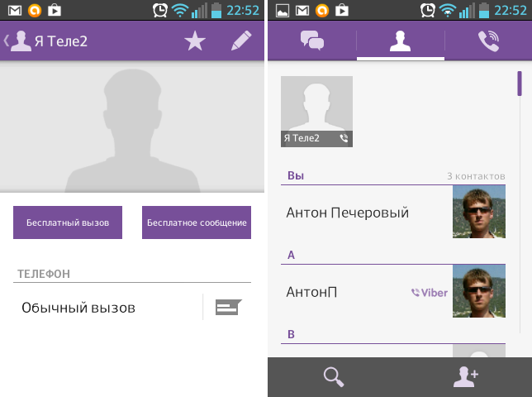This screenshot has width=532, height=397.
Task: Switch to the contacts tab
Action: (401, 41)
